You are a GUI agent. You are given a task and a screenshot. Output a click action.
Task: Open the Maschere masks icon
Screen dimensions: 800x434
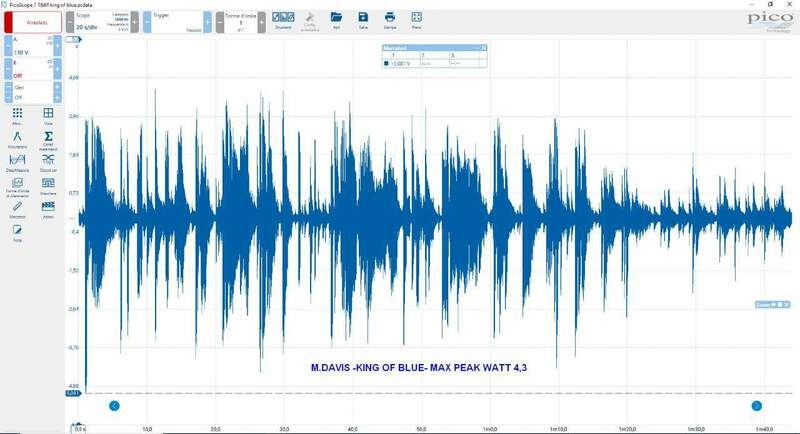[47, 185]
